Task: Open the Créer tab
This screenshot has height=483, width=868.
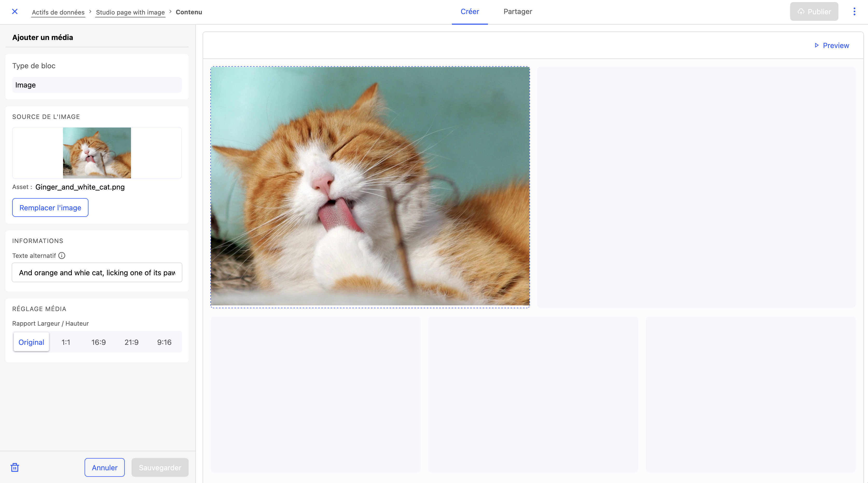Action: click(x=470, y=12)
